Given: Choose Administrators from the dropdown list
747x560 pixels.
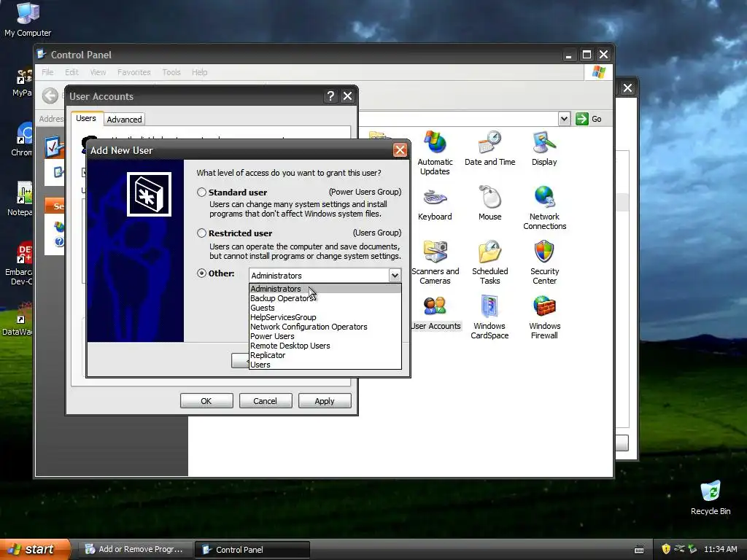Looking at the screenshot, I should [x=325, y=289].
